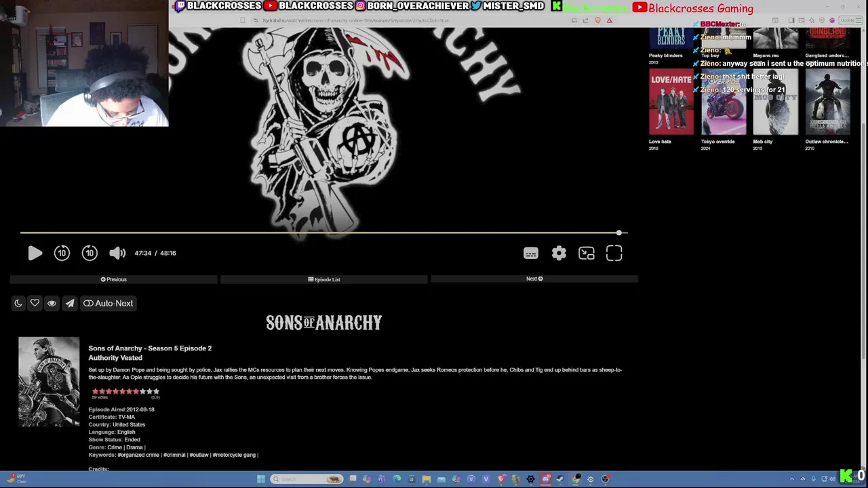Image resolution: width=868 pixels, height=488 pixels.
Task: Open the subtitles captions menu
Action: pyautogui.click(x=531, y=253)
